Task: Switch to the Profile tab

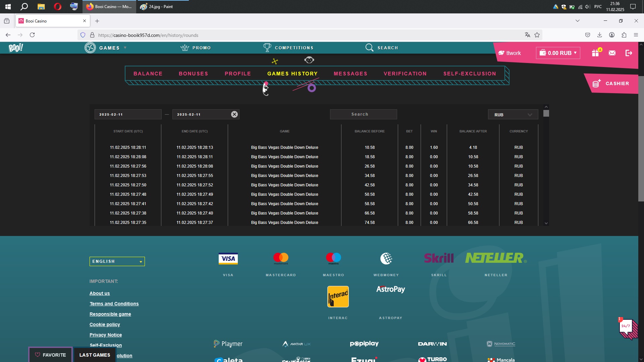Action: pyautogui.click(x=238, y=74)
